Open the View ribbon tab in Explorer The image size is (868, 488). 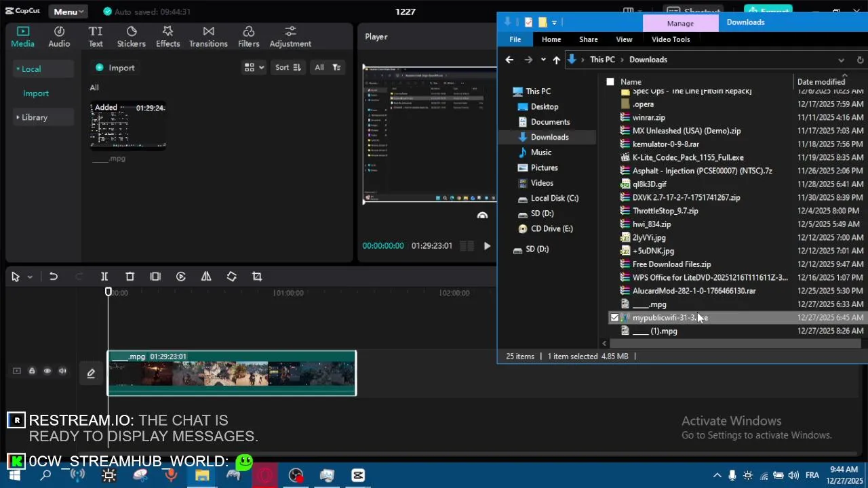624,39
